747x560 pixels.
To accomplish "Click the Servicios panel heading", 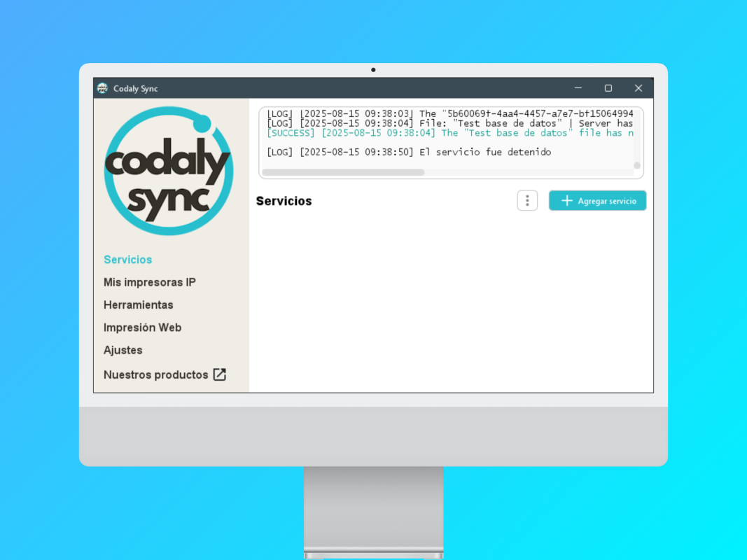I will 284,201.
